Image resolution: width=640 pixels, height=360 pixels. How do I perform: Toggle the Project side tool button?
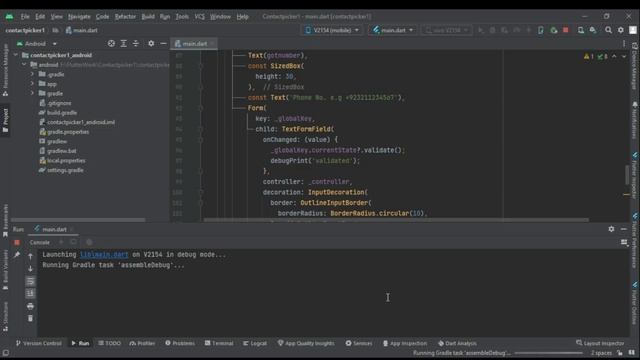click(x=5, y=120)
